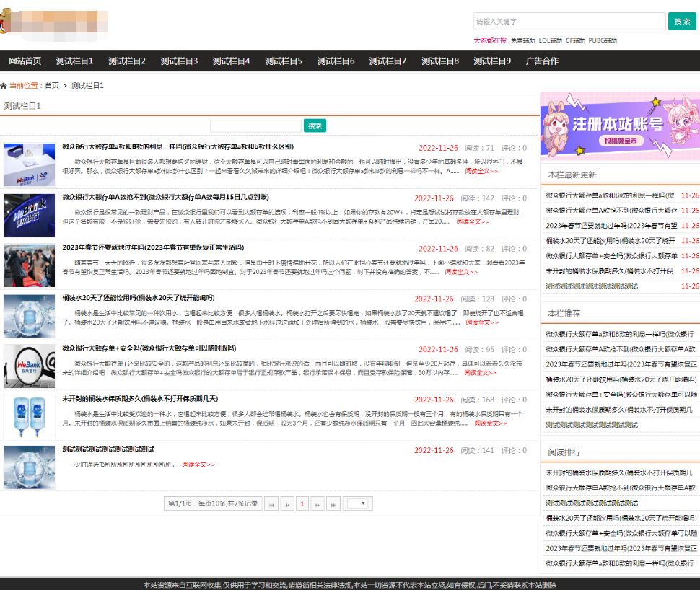
Task: Jump to last page pagination arrow
Action: tap(333, 504)
